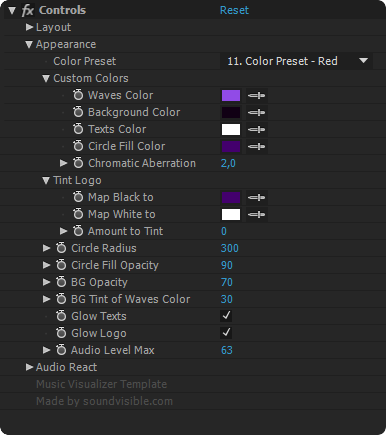This screenshot has height=435, width=386.
Task: Click the Chromatic Aberration value 2,0
Action: pos(228,163)
